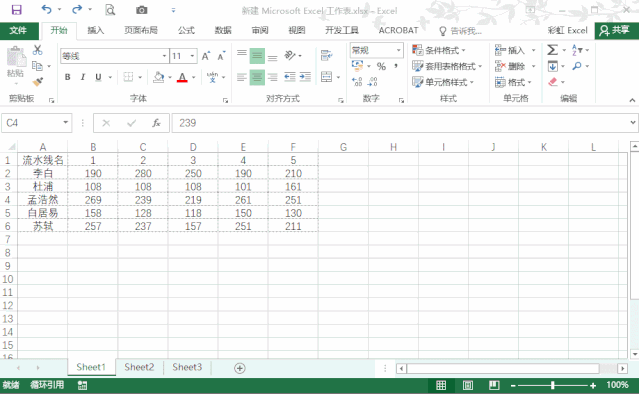Expand the formula bar
The image size is (639, 394).
coord(633,122)
